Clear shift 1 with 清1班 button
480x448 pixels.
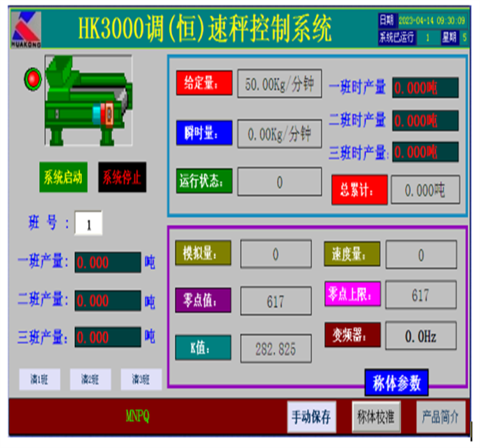(40, 380)
